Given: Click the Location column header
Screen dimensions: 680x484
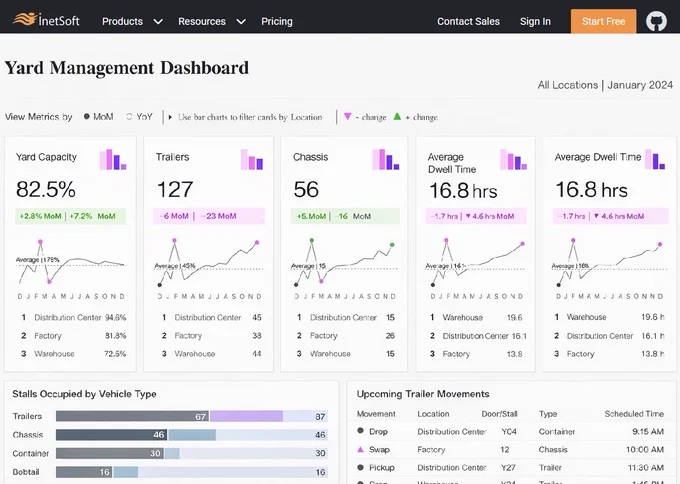Looking at the screenshot, I should [x=433, y=414].
